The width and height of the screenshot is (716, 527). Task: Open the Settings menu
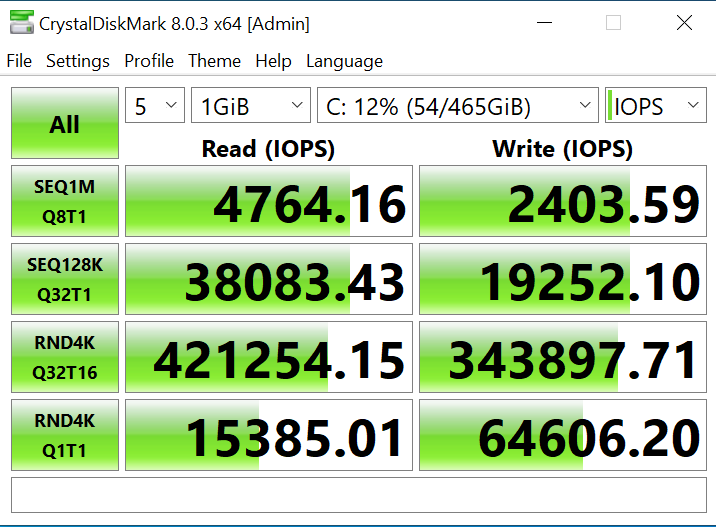[78, 61]
